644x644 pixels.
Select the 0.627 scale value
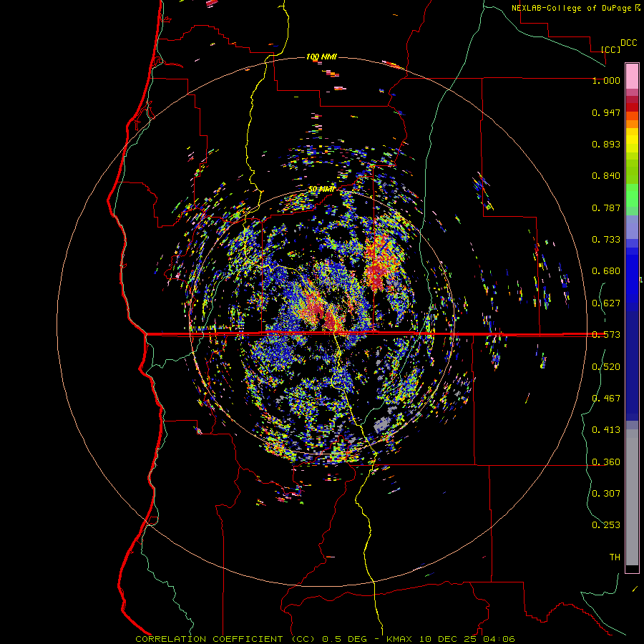tap(606, 303)
